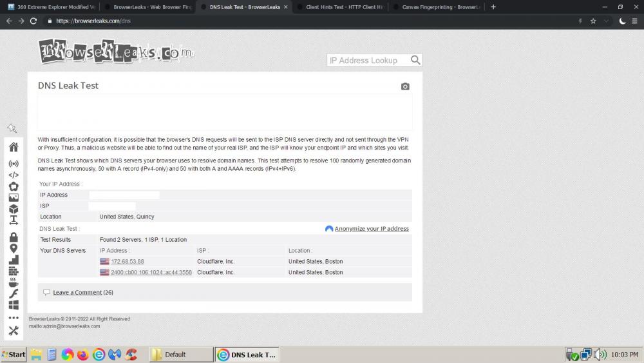
Task: Pin the BrowserLeaks sidebar with pushpin icon
Action: (x=12, y=128)
